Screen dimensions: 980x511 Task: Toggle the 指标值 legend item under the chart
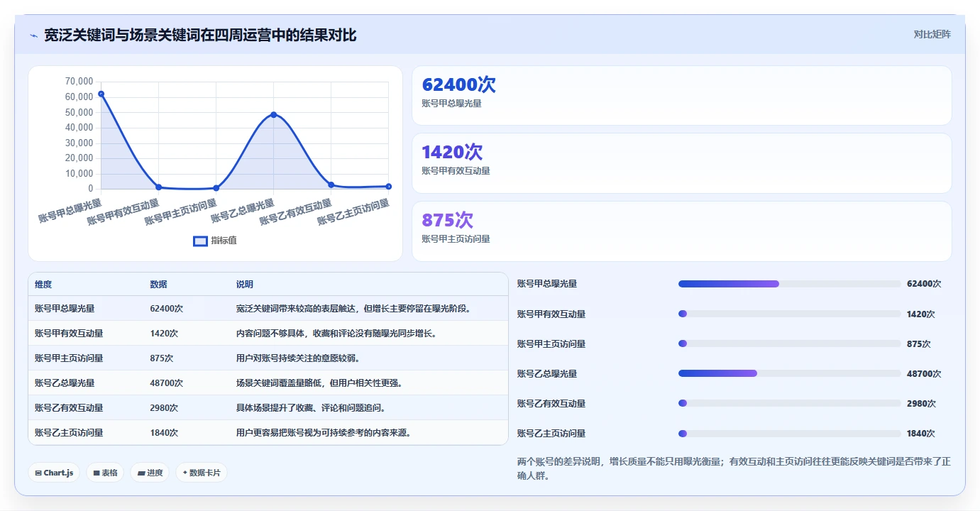click(x=215, y=241)
